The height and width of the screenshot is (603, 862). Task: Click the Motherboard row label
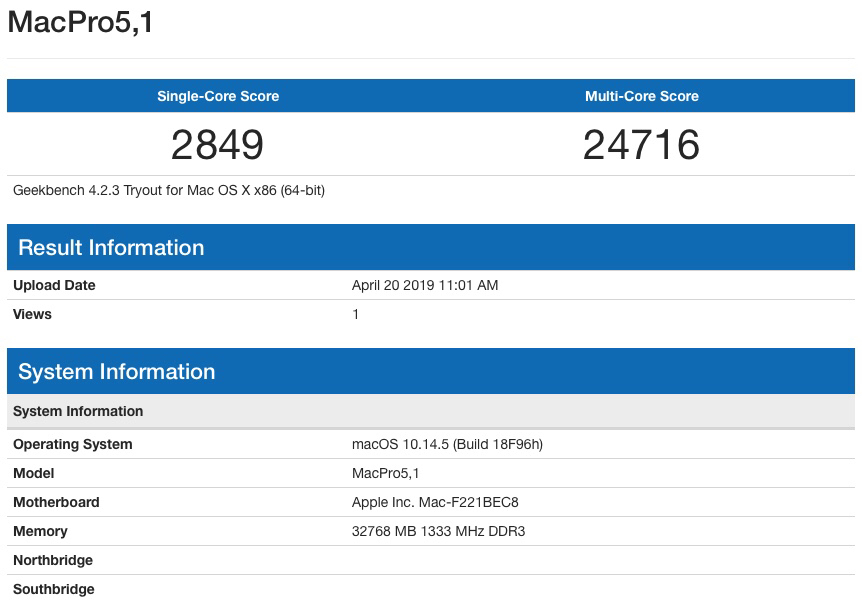[x=56, y=502]
